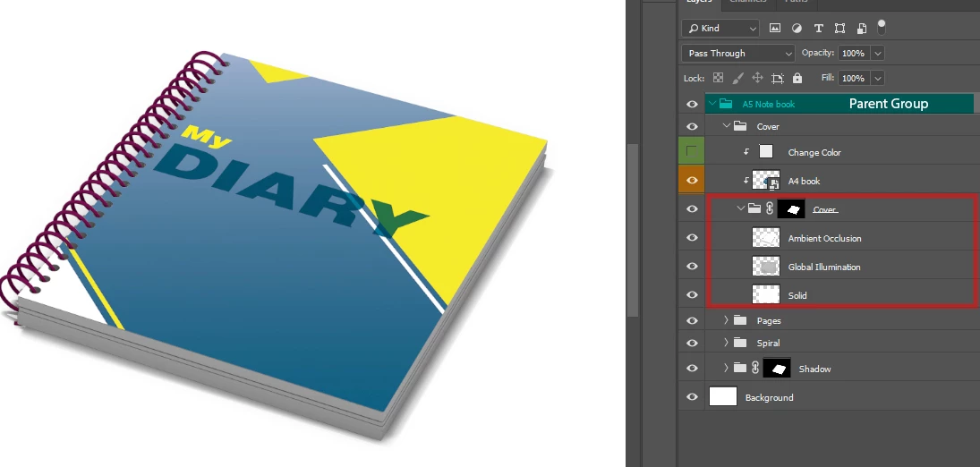This screenshot has height=467, width=980.
Task: Hide the Solid layer
Action: click(692, 295)
